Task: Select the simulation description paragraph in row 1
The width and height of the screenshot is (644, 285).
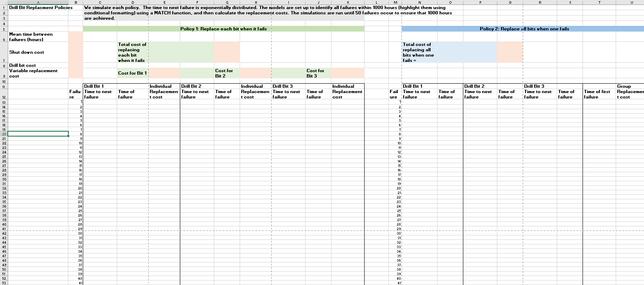Action: coord(268,13)
